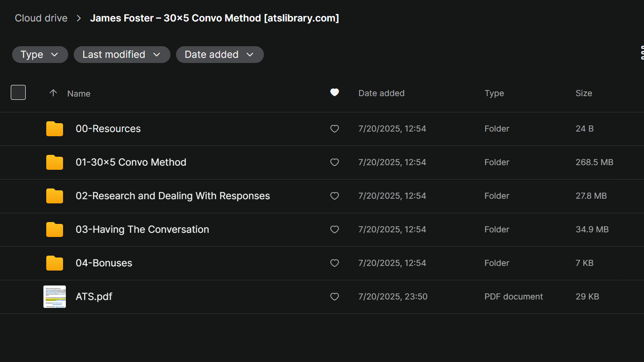Click the view options icon at right edge
Viewport: 644px width, 362px height.
[x=642, y=54]
